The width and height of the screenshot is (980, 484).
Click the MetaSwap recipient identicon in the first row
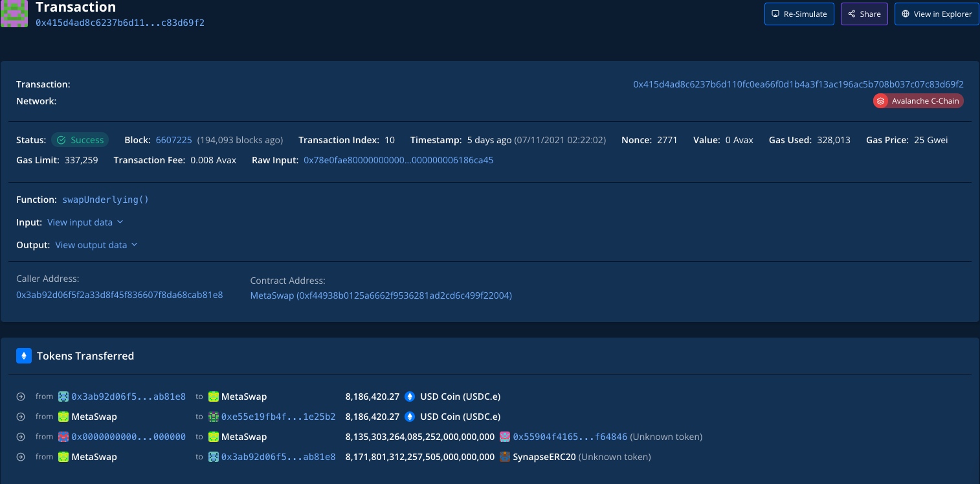click(214, 397)
